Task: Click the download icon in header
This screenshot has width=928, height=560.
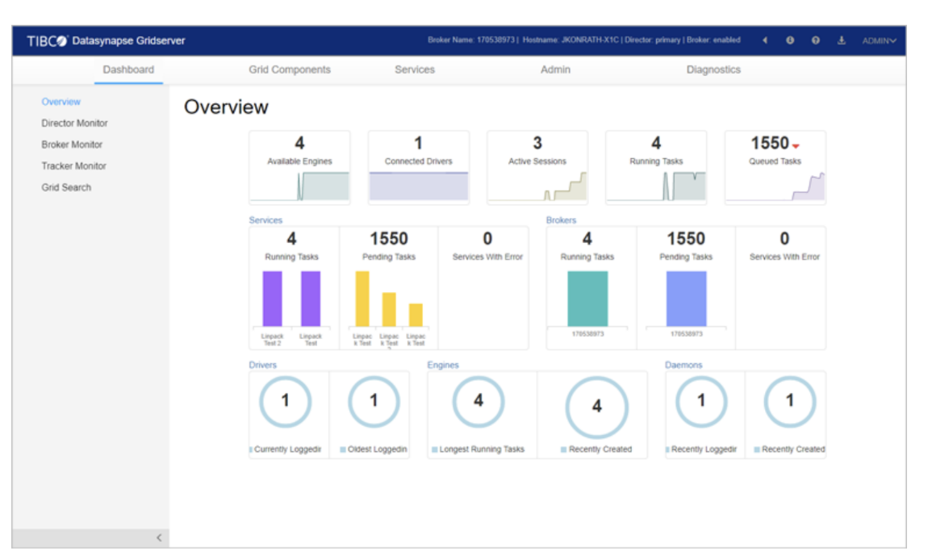Action: point(841,41)
